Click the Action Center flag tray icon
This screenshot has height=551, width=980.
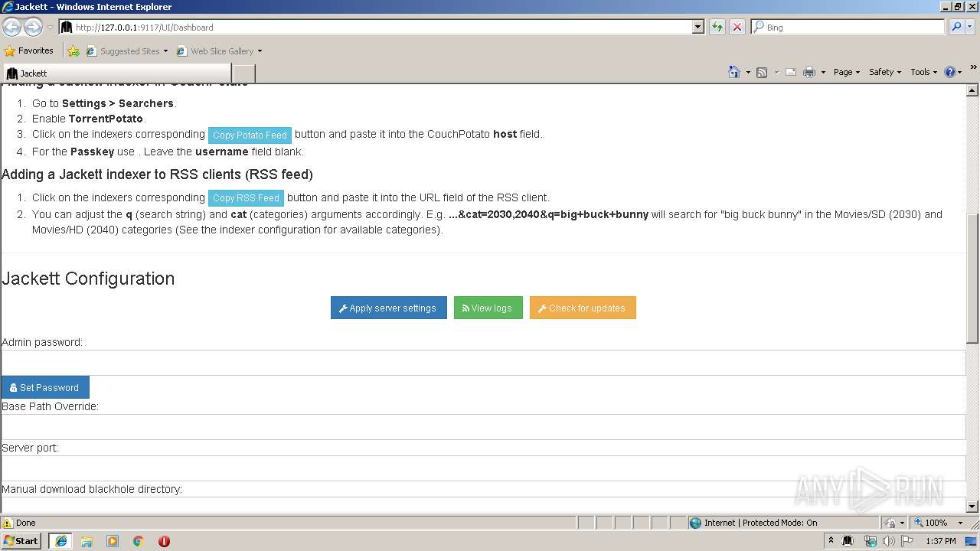pyautogui.click(x=907, y=541)
